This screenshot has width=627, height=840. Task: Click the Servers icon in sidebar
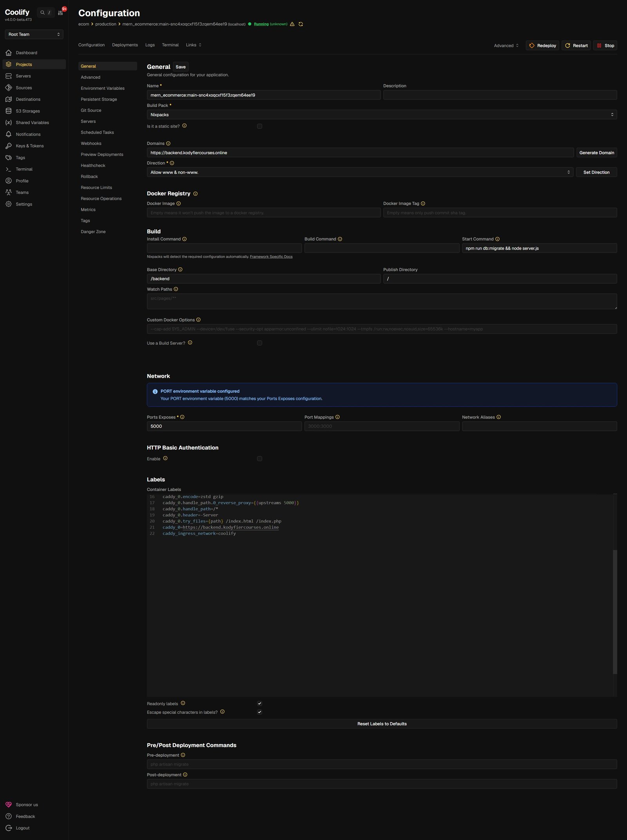pyautogui.click(x=9, y=76)
